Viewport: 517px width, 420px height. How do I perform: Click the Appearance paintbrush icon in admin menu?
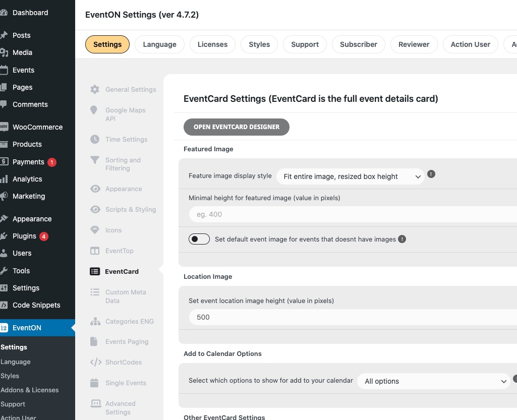coord(4,219)
